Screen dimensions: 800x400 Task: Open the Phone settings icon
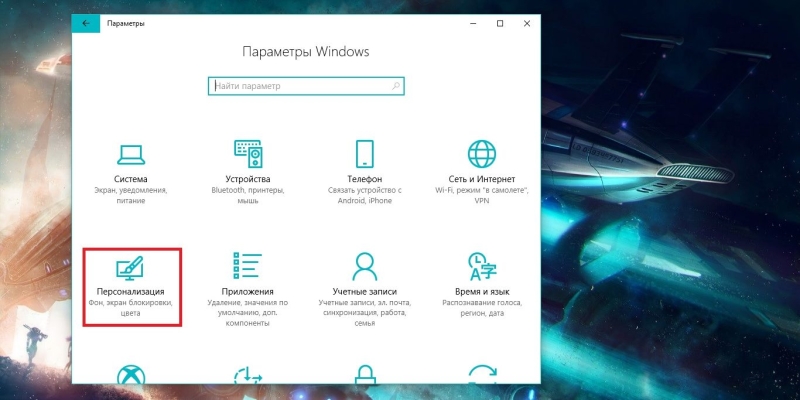[365, 154]
